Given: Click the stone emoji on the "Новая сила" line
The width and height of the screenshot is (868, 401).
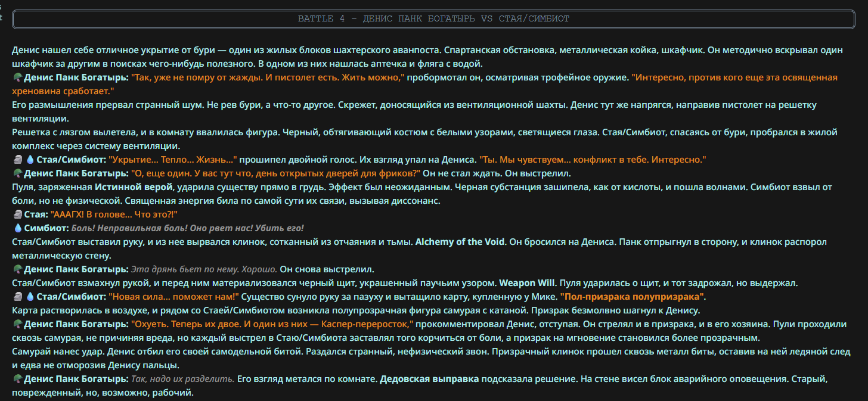Looking at the screenshot, I should [x=17, y=297].
